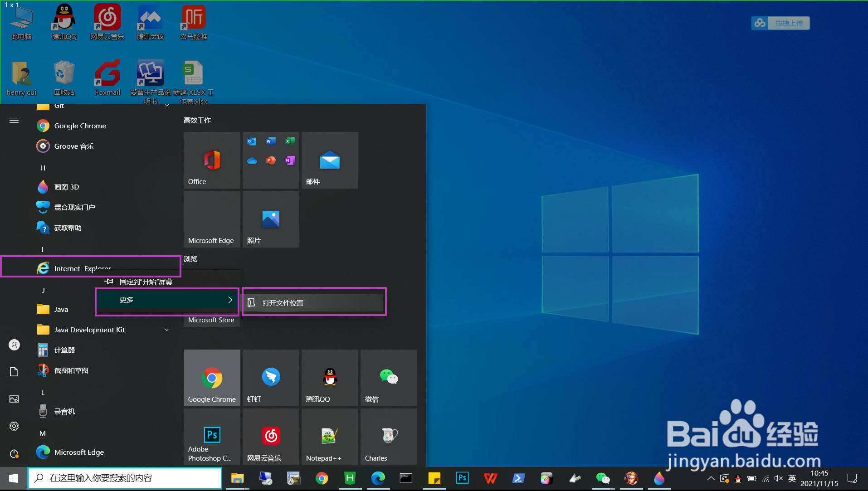Select 喜马拉雅 desktop shortcut
The width and height of the screenshot is (868, 491).
(194, 22)
